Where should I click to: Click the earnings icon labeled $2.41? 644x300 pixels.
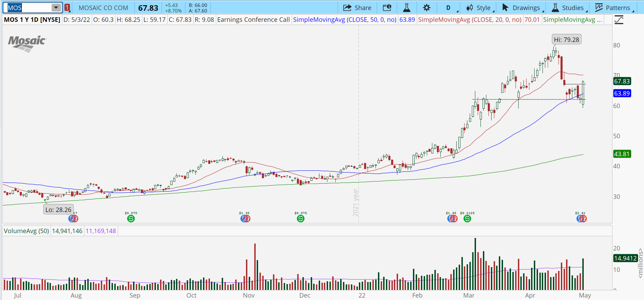click(582, 219)
